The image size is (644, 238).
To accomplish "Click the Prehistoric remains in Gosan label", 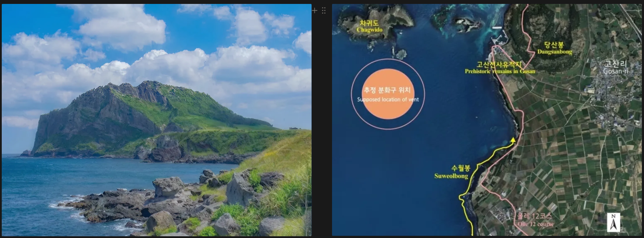I will coord(499,68).
